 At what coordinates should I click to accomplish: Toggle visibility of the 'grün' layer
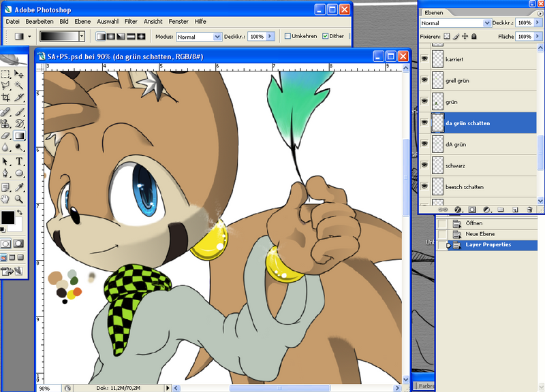pos(424,101)
